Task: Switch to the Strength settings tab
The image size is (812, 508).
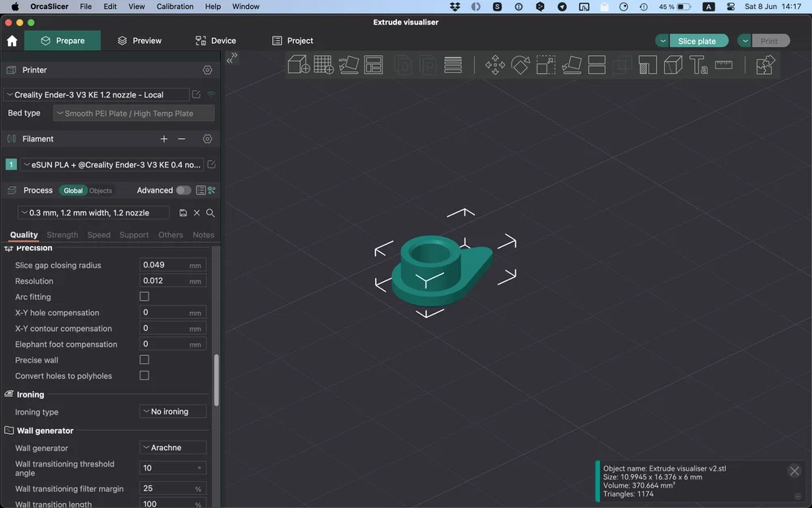Action: [x=62, y=234]
